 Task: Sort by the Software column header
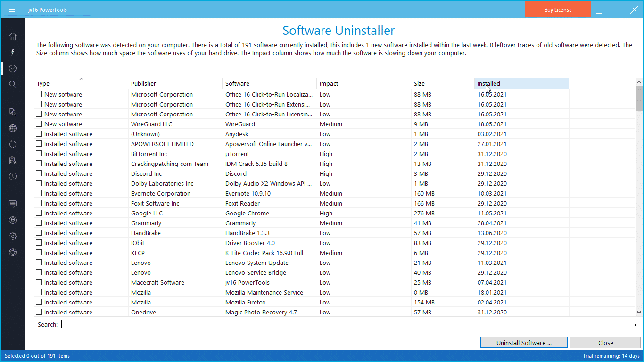point(269,83)
